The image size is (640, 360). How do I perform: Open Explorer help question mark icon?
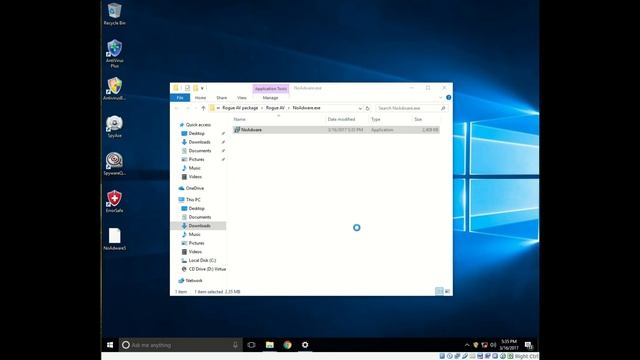tap(449, 98)
